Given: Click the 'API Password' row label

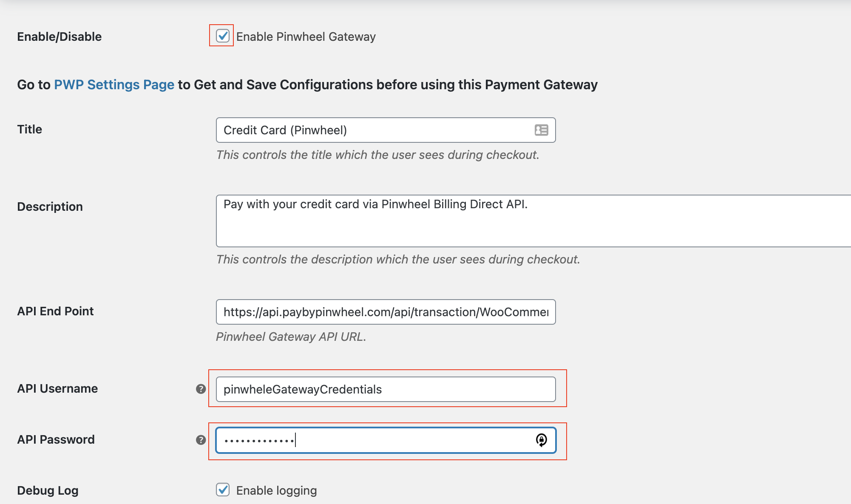Looking at the screenshot, I should click(56, 439).
